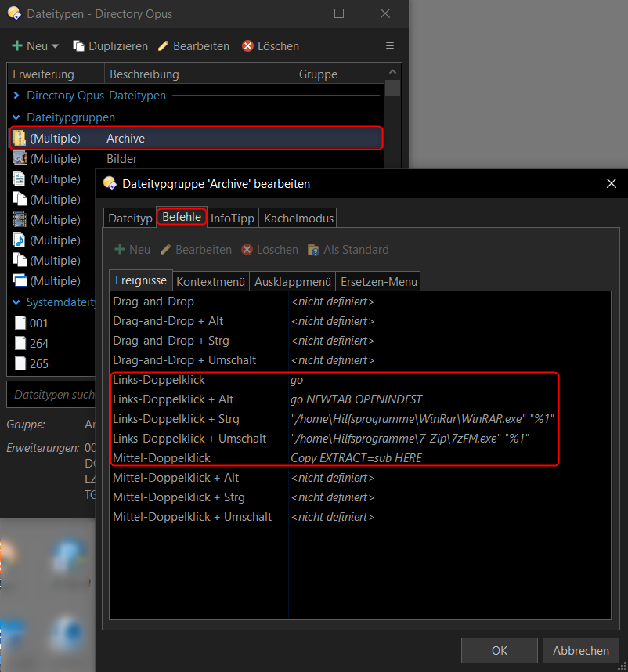Click Löschen in the Dateitypen toolbar
This screenshot has width=628, height=672.
pyautogui.click(x=270, y=46)
